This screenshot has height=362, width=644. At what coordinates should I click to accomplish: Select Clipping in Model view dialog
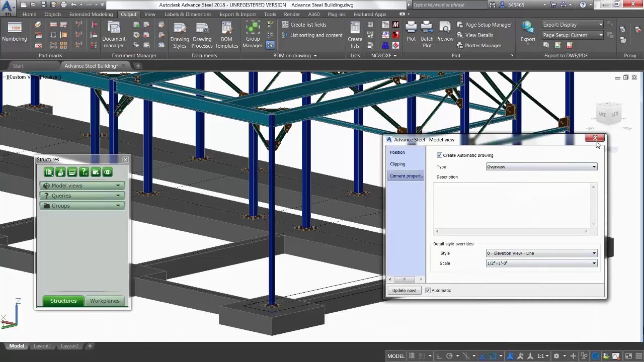click(397, 164)
